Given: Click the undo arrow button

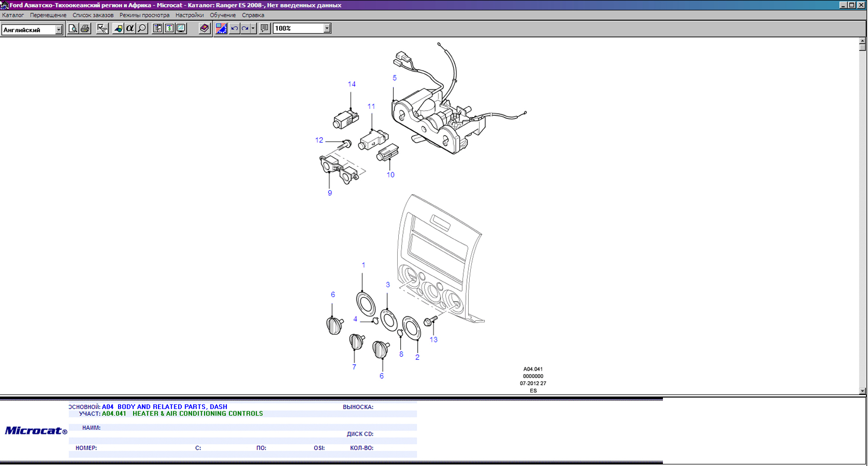Looking at the screenshot, I should tap(234, 28).
